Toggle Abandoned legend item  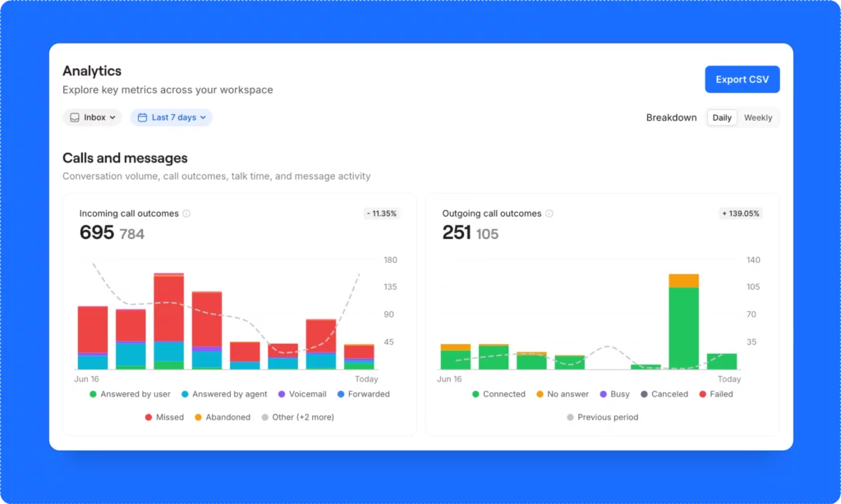click(223, 417)
